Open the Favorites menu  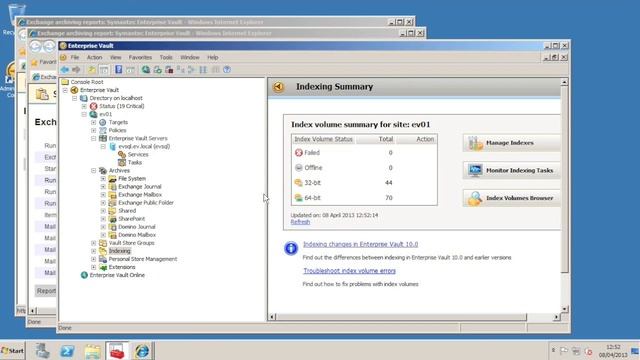point(140,58)
